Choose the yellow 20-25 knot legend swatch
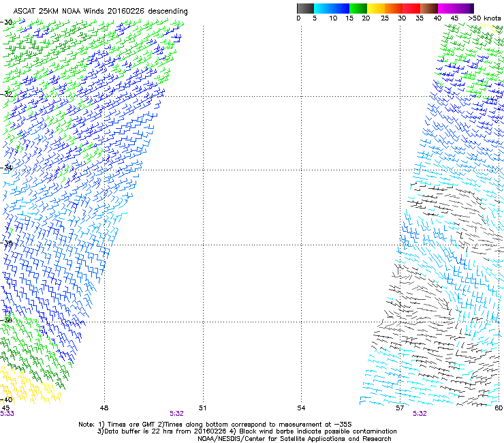504x443 pixels. coord(376,8)
